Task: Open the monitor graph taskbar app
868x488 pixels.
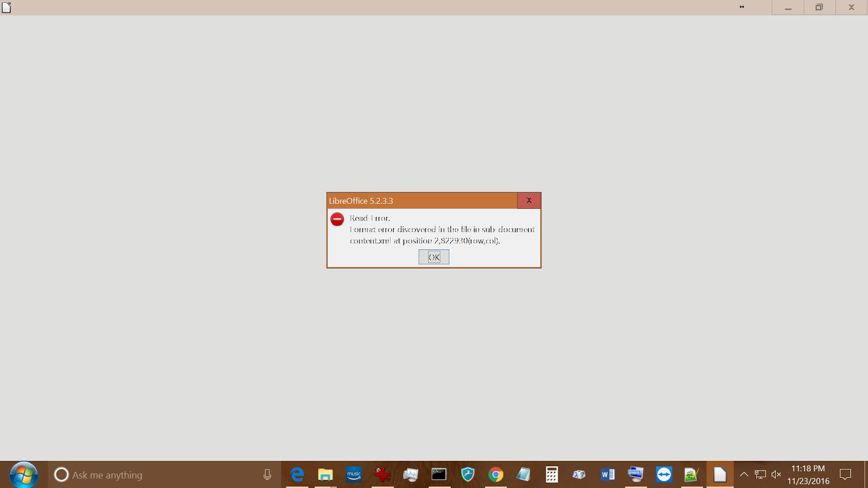Action: pos(411,475)
